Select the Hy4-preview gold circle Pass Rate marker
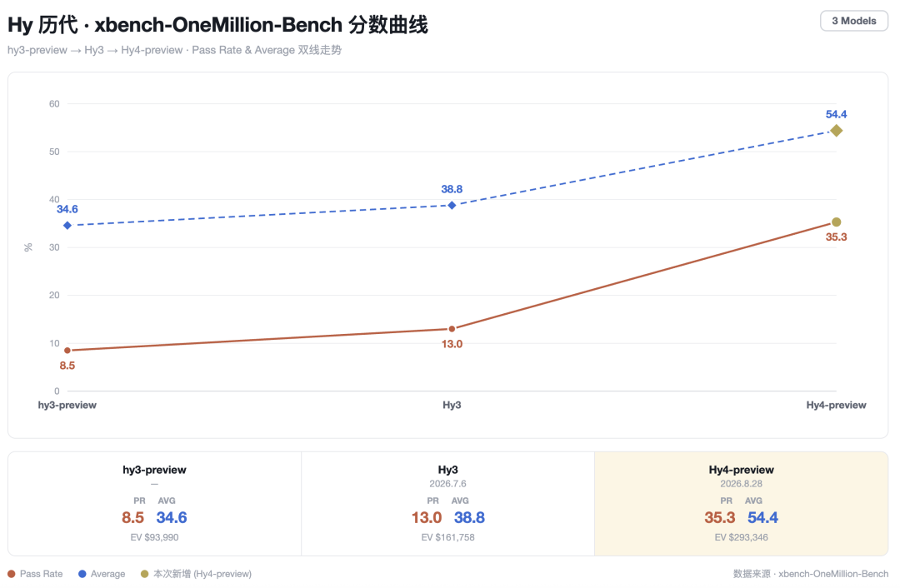 click(x=837, y=222)
